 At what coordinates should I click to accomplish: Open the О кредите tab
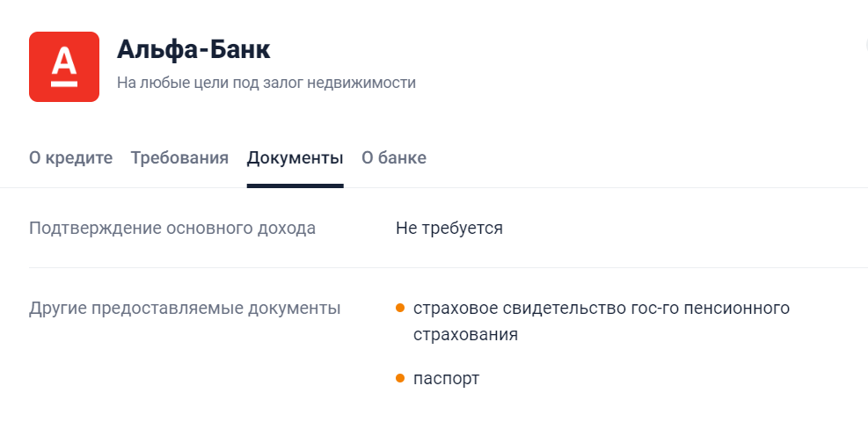tap(70, 158)
